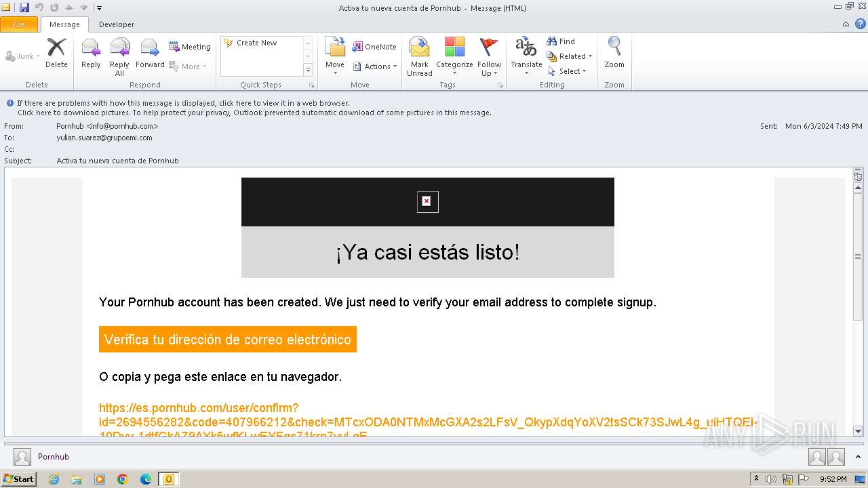868x488 pixels.
Task: Click the Windows Start button
Action: [18, 479]
